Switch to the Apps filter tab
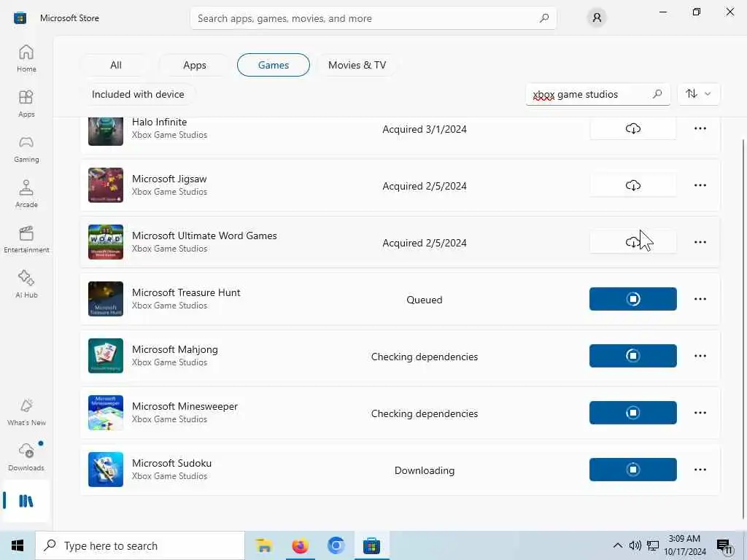747x560 pixels. 194,65
